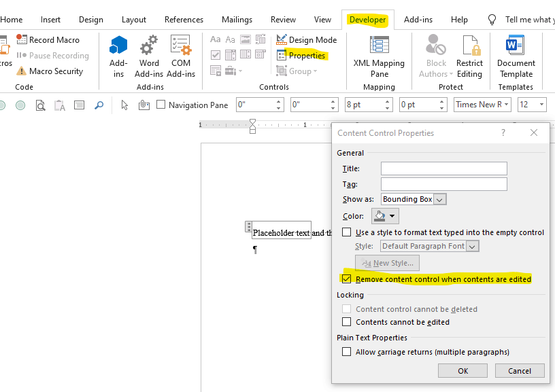Screen dimensions: 555x392
Task: Uncheck Remove content control when contents edited
Action: click(x=346, y=279)
